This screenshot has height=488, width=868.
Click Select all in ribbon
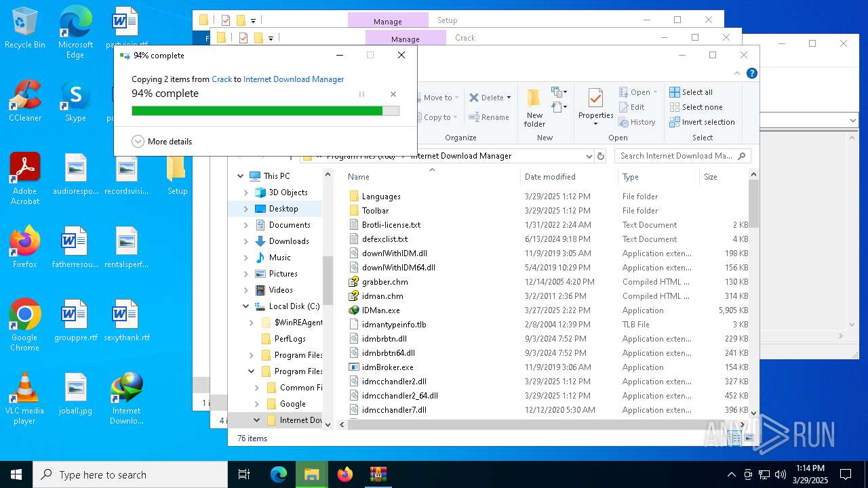691,92
